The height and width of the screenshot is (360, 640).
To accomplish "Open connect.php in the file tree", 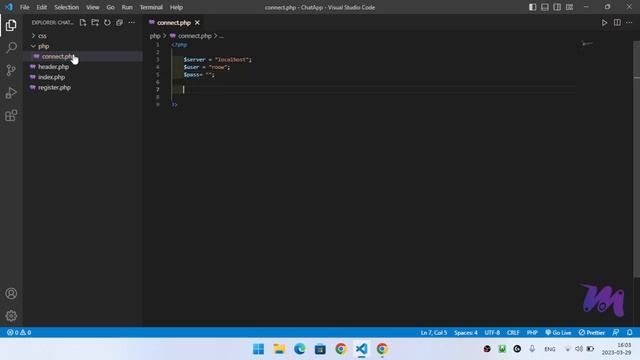I will click(x=83, y=56).
